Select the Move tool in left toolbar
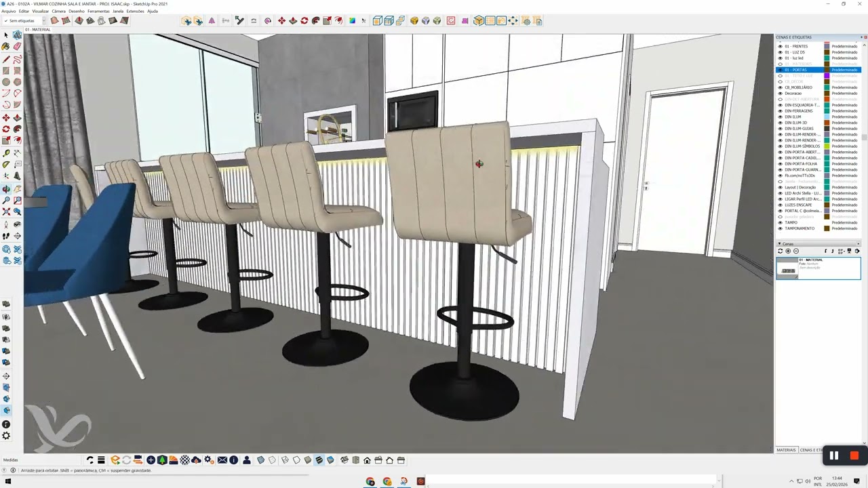 coord(6,117)
